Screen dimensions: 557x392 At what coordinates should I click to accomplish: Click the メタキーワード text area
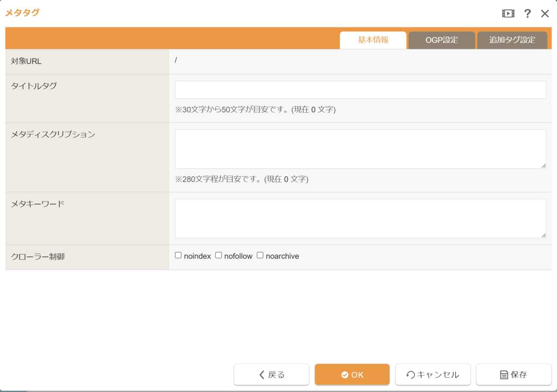(x=360, y=218)
